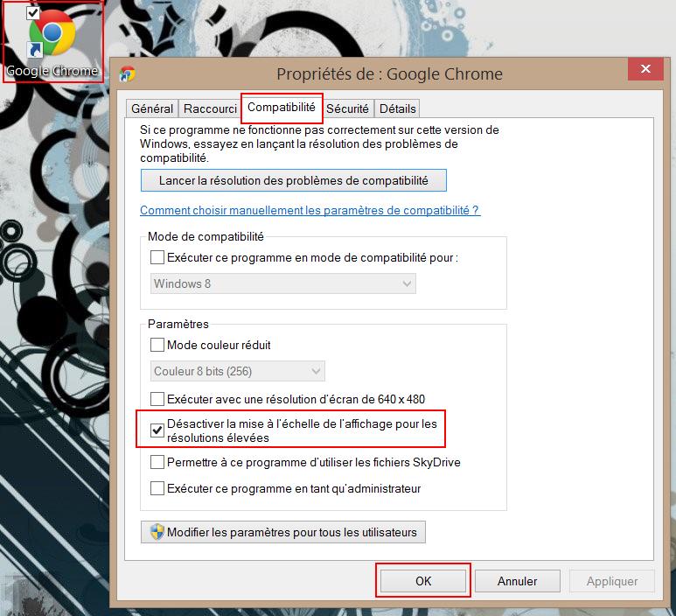This screenshot has height=616, width=676.
Task: Select the Google Chrome desktop shortcut icon
Action: tap(52, 42)
